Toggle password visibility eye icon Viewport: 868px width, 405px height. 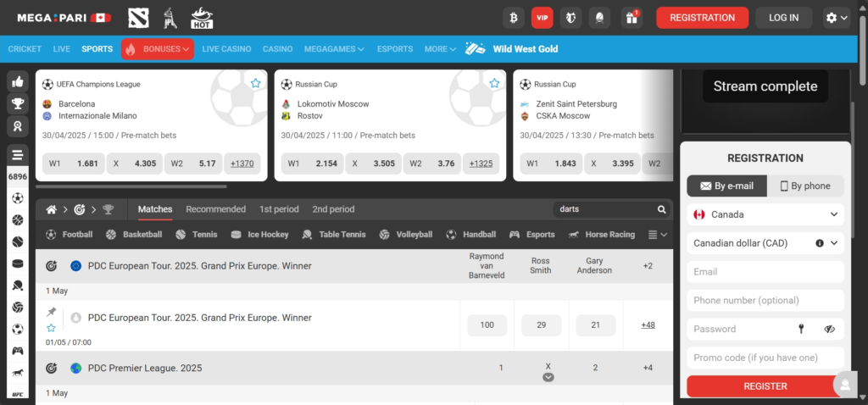tap(829, 329)
